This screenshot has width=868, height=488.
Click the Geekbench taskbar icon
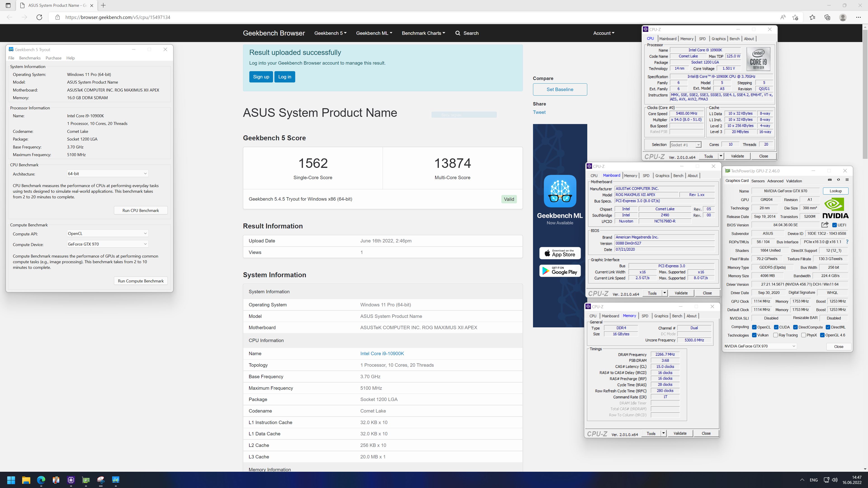pos(116,480)
